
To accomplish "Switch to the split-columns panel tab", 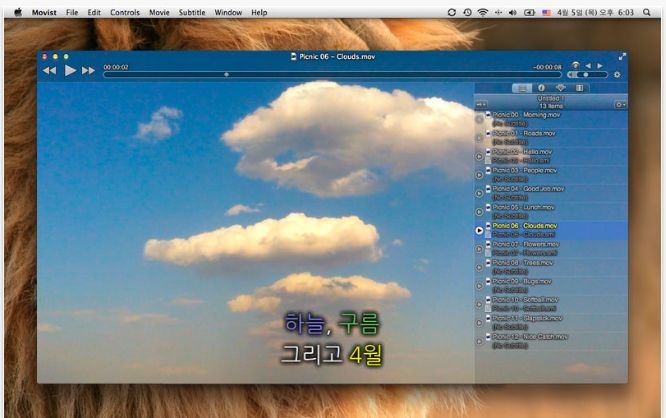I will [x=579, y=88].
